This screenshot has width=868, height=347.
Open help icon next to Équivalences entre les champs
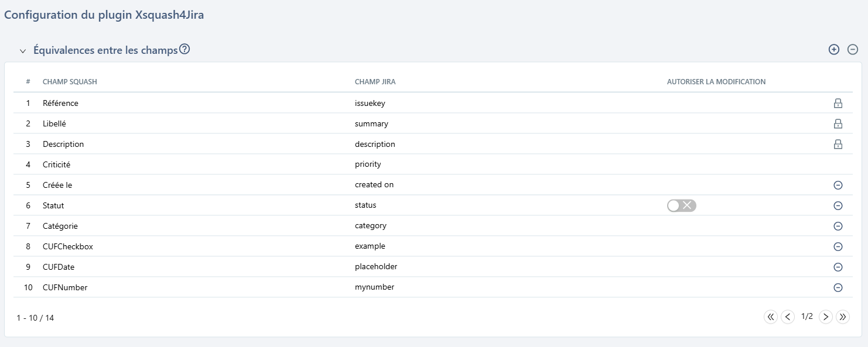pos(184,49)
